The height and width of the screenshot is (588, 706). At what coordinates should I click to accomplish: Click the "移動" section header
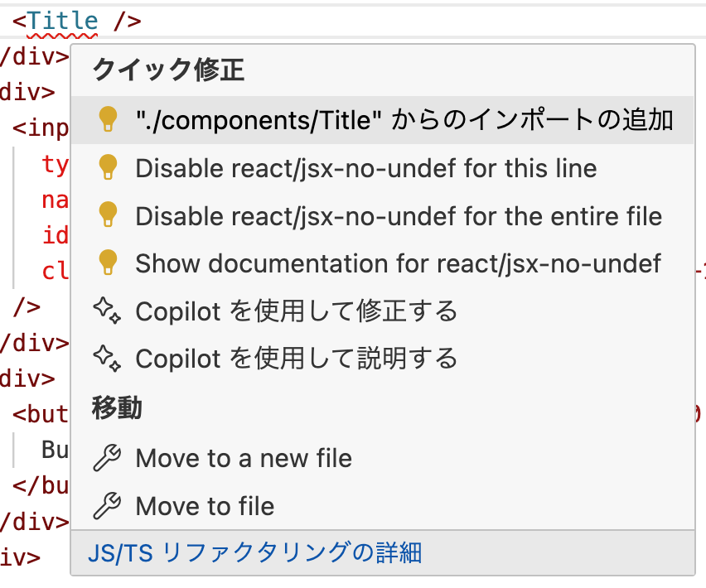117,407
